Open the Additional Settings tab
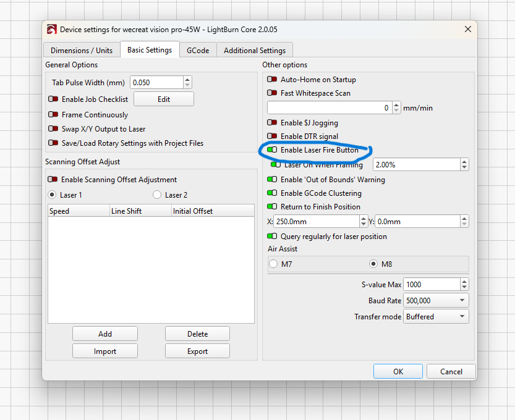This screenshot has height=420, width=515. click(255, 51)
